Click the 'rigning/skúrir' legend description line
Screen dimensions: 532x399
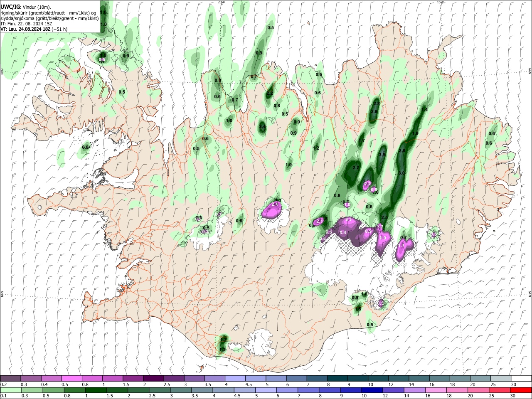[x=48, y=12]
